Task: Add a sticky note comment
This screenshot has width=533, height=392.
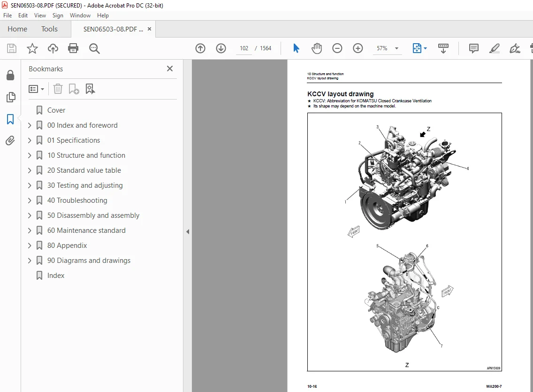Action: [473, 48]
